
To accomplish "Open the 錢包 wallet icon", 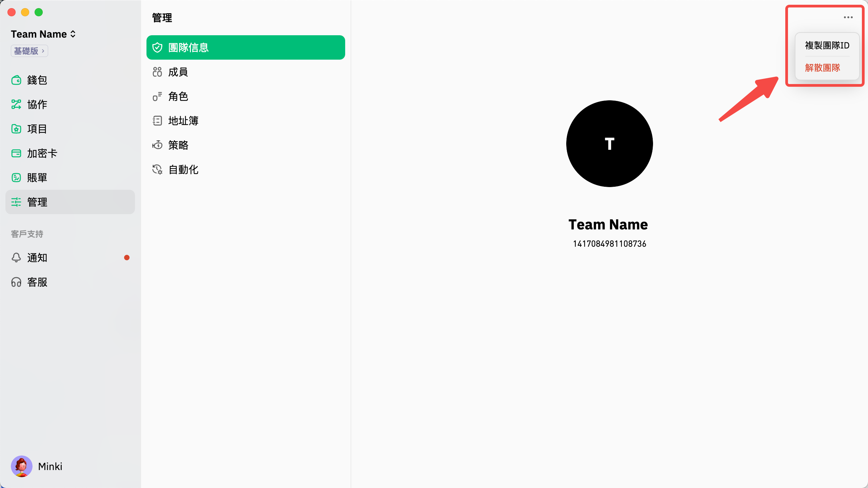I will 16,80.
